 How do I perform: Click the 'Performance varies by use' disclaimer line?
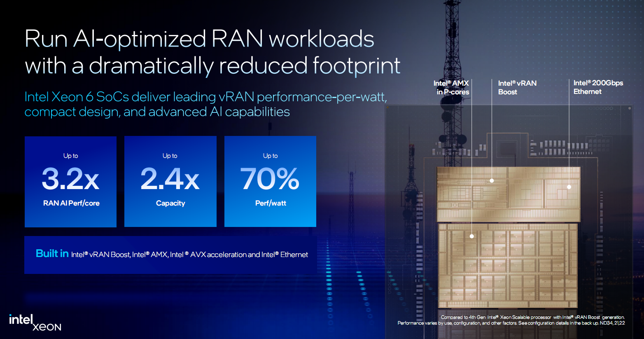click(511, 323)
